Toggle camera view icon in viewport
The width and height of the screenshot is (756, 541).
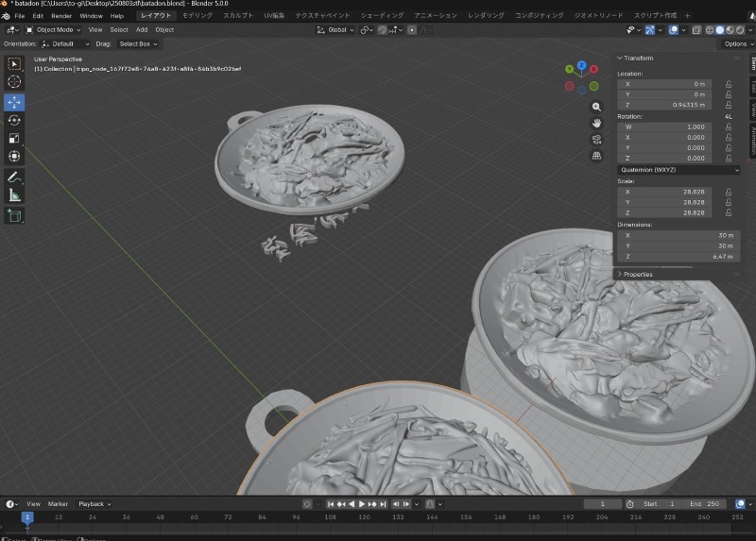(596, 139)
